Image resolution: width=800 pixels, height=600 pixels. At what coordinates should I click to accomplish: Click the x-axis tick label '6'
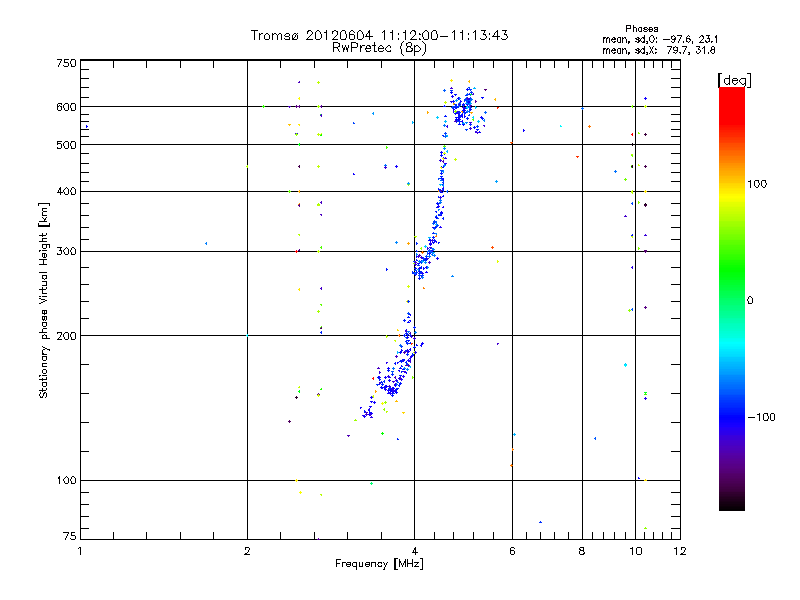click(512, 551)
